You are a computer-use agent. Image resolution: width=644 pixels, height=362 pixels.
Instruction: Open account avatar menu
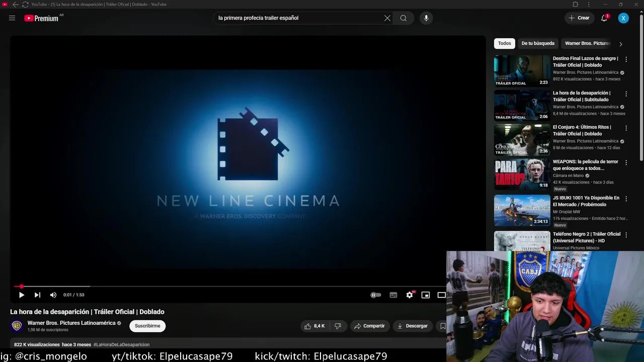coord(623,18)
